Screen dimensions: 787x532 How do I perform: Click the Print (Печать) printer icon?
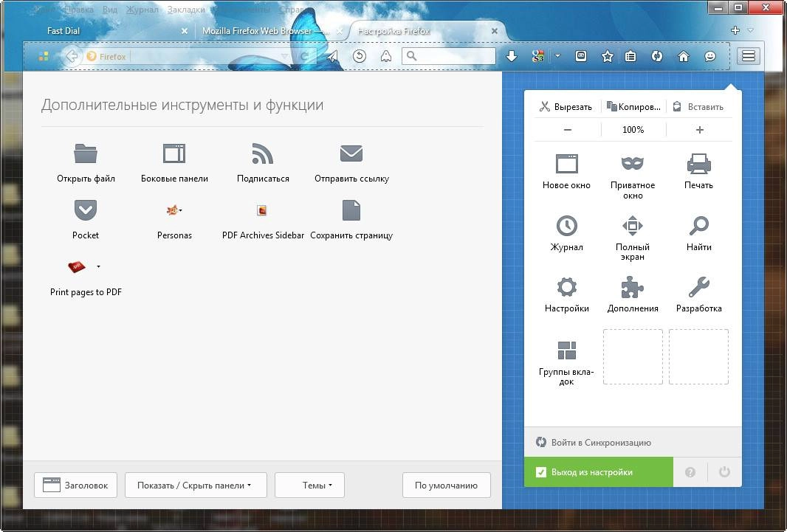pos(698,164)
